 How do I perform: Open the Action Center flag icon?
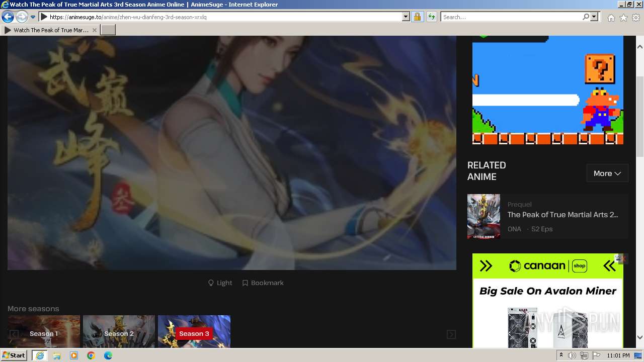coord(596,355)
